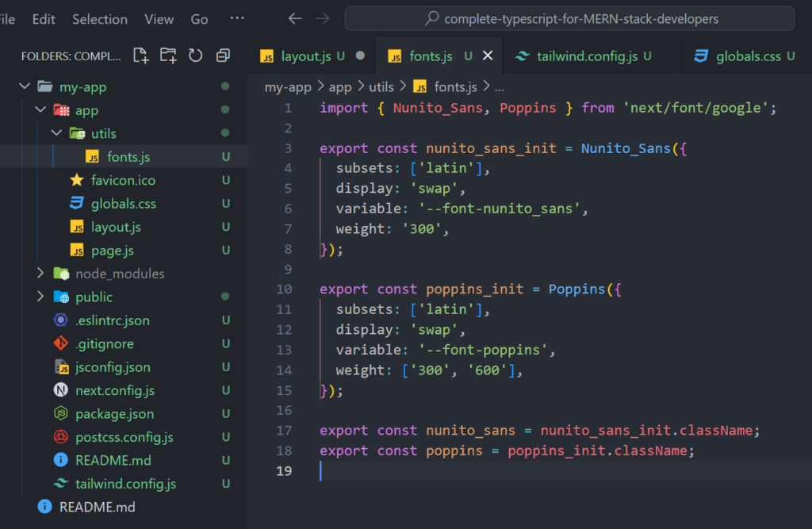Click the New File icon in explorer header

coord(141,56)
